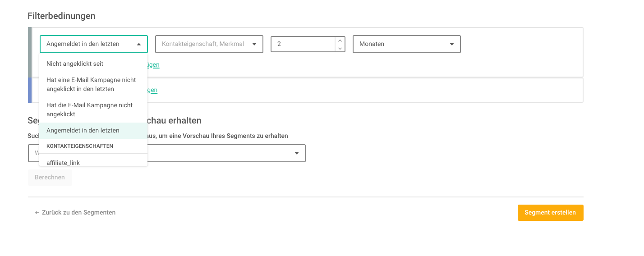Click the Filterbedingungen heading
Image resolution: width=644 pixels, height=256 pixels.
tap(61, 16)
